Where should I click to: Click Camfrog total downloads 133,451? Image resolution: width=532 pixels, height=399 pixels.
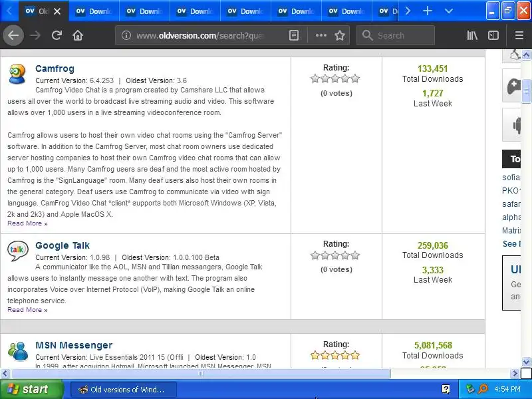point(433,68)
